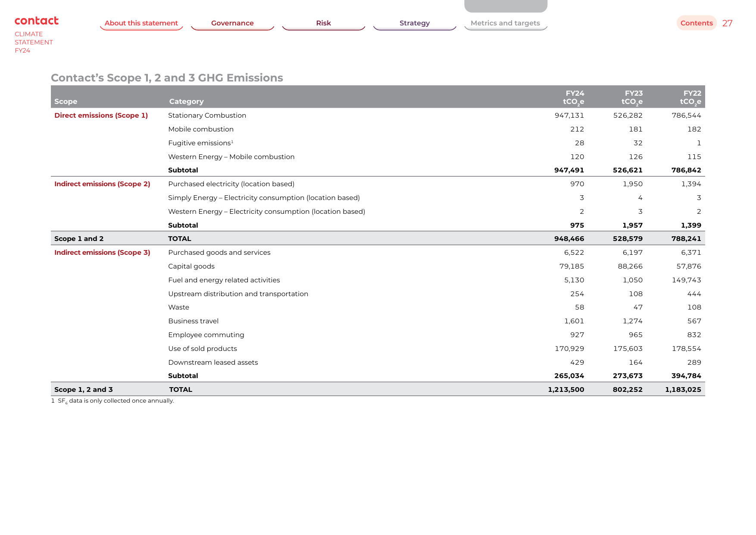The height and width of the screenshot is (535, 756).
Task: Select Use of sold products row
Action: tap(378, 349)
